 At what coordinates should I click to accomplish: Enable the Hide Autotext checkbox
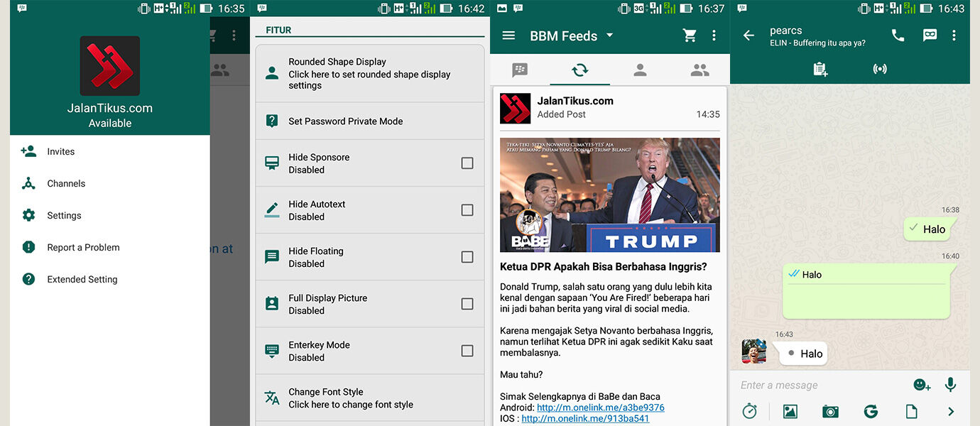coord(467,210)
